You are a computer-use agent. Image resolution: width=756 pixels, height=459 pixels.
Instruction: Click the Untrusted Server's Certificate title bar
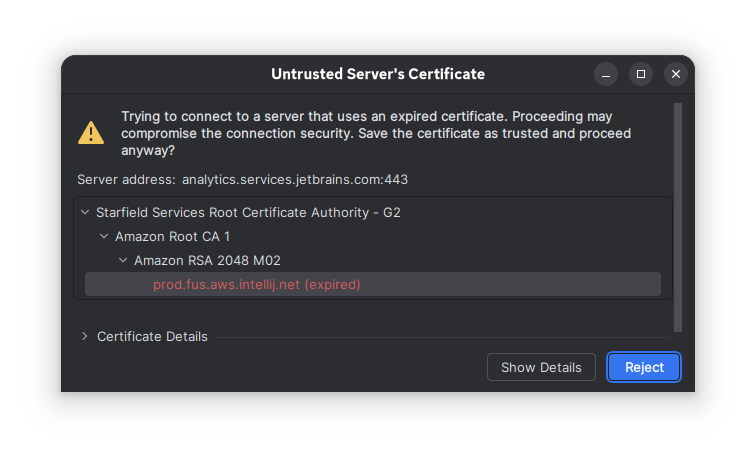pos(378,74)
